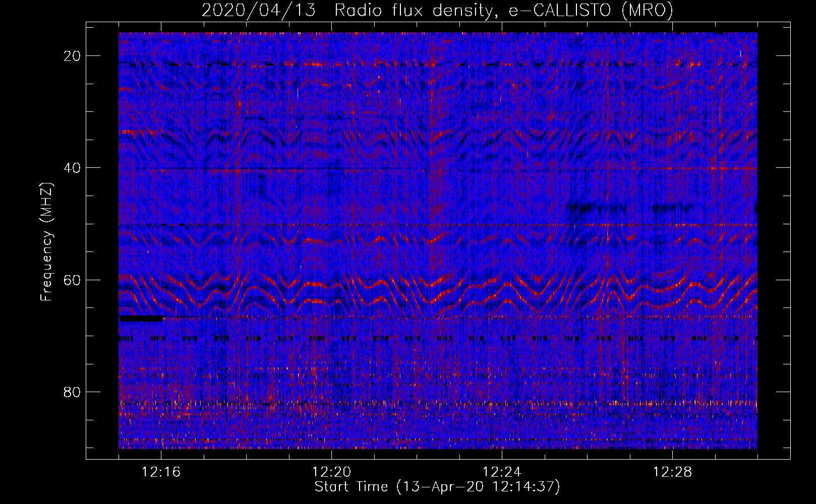
Task: Click the '60' frequency tick label
Action: click(x=73, y=280)
